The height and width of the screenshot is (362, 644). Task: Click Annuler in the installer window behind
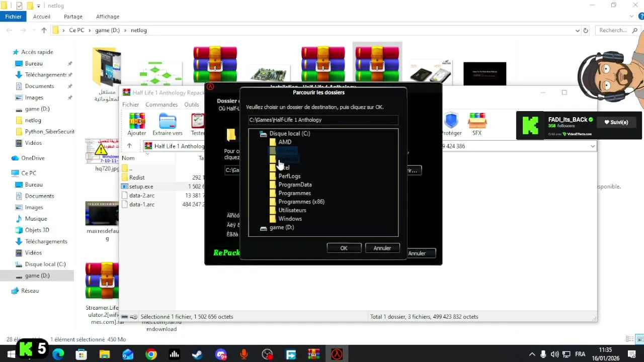(417, 253)
